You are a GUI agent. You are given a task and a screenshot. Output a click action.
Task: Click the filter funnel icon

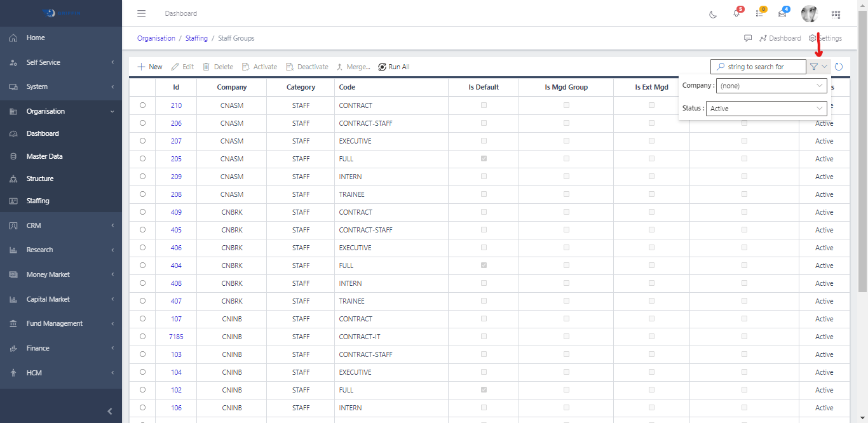coord(814,67)
